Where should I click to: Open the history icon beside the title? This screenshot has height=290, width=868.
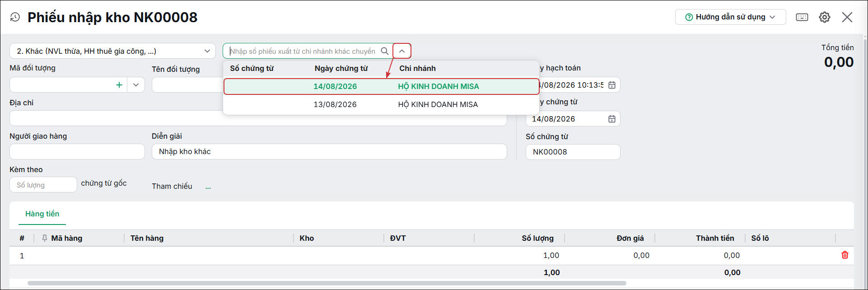tap(15, 17)
